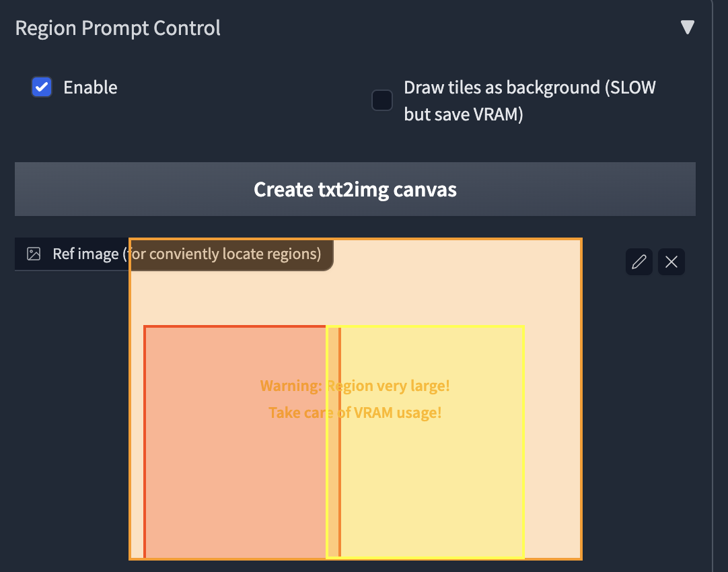Click the downward triangle in the panel header
The image size is (728, 572).
(687, 27)
